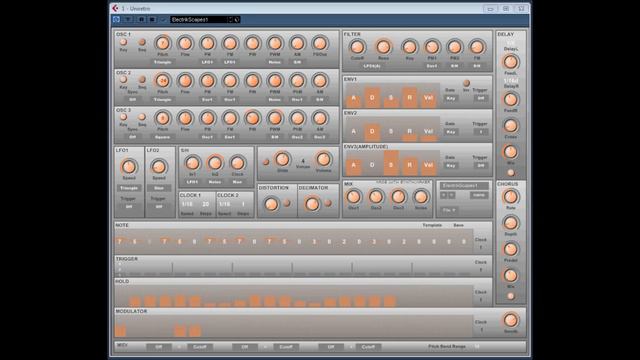Open the ElectrikScapes1 preset name field

pyautogui.click(x=198, y=20)
